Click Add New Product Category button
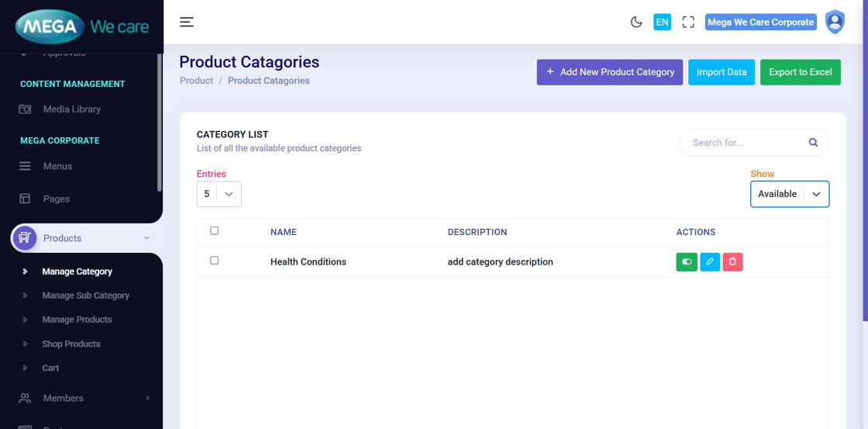This screenshot has width=868, height=429. (x=609, y=72)
